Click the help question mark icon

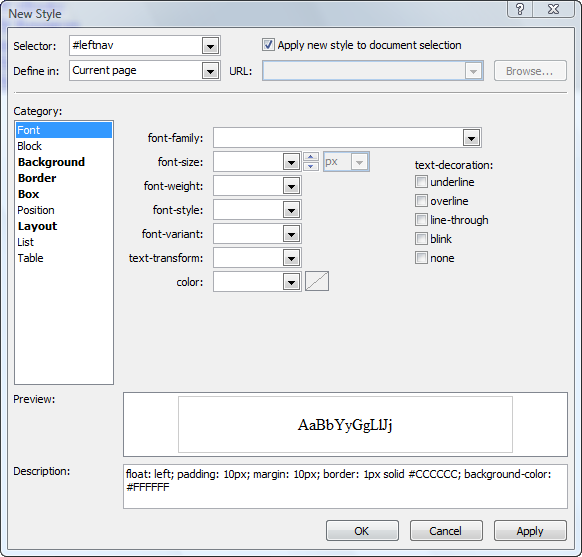[x=520, y=9]
